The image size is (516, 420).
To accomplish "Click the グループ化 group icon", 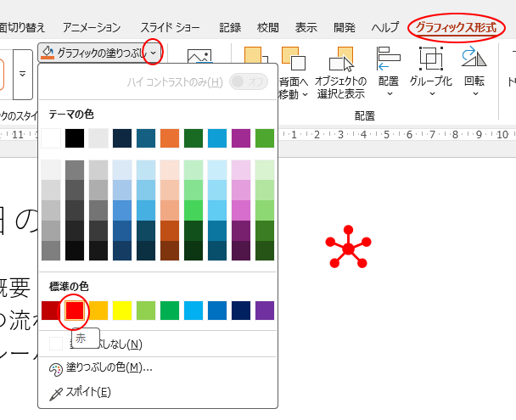I will 431,59.
